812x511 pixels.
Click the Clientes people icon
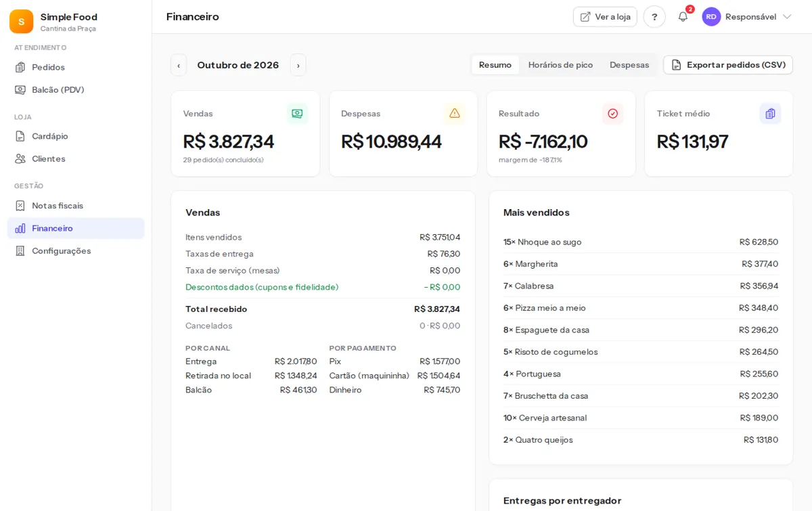click(20, 158)
